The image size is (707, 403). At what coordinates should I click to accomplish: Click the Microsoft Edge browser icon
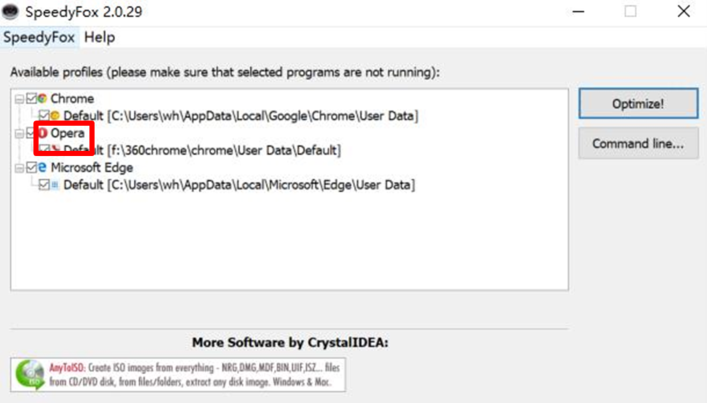(x=43, y=168)
